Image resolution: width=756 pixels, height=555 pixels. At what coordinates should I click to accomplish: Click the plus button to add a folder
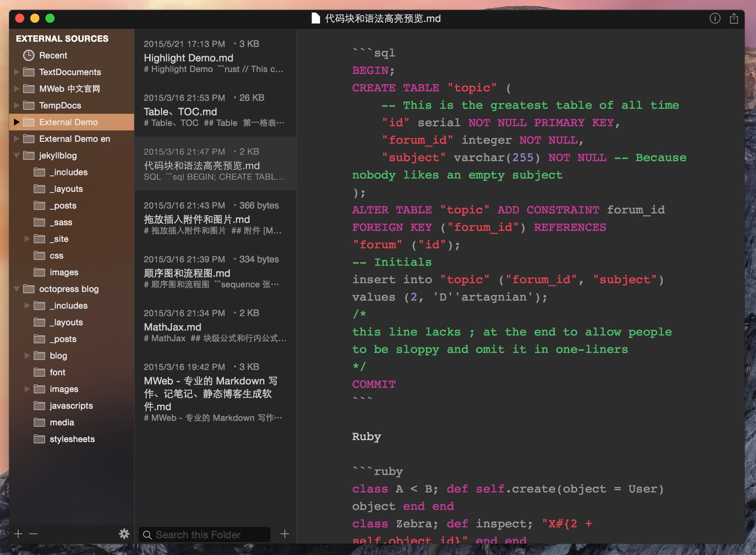click(18, 534)
